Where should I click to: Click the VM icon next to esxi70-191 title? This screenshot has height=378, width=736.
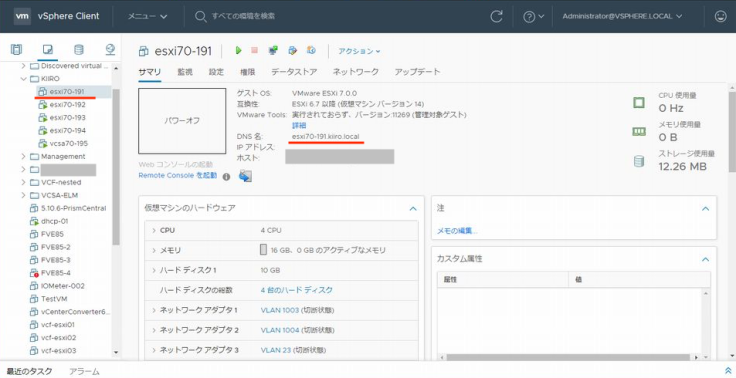[x=144, y=51]
